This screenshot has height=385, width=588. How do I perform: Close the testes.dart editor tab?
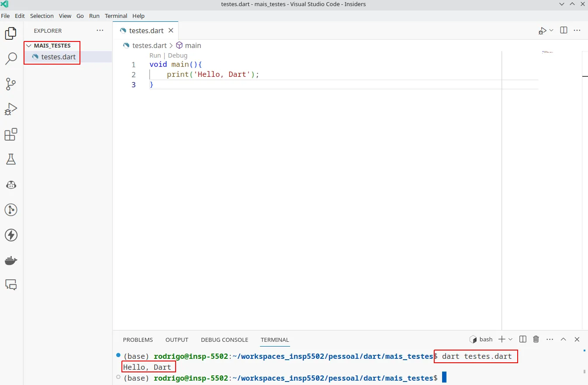coord(171,31)
